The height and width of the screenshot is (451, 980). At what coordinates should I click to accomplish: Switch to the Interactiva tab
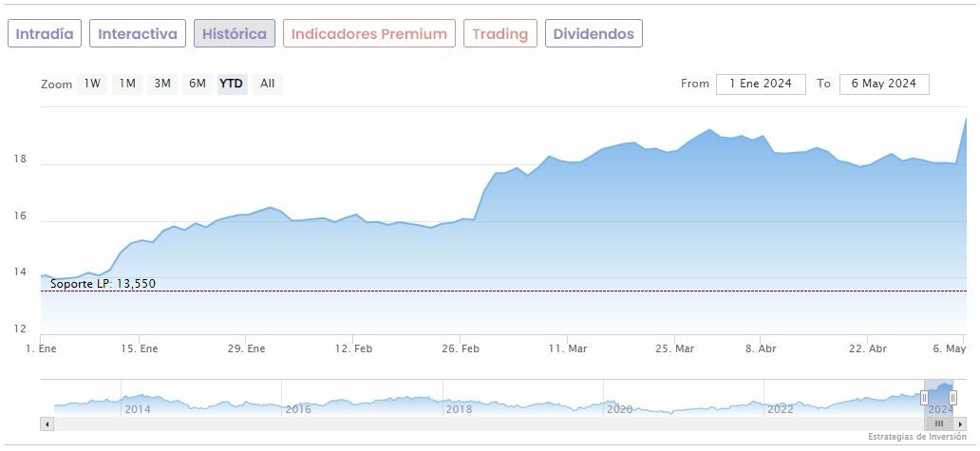[138, 34]
